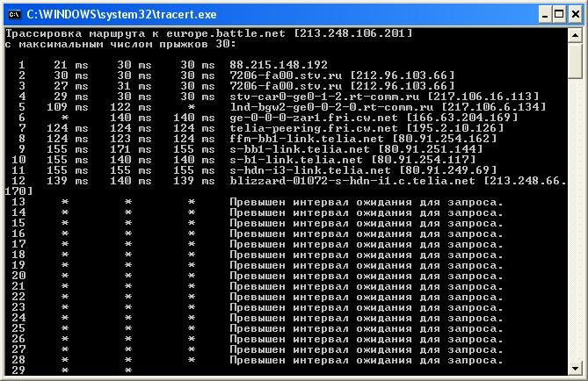Click the scrollbar up arrow
The width and height of the screenshot is (588, 381).
(577, 33)
